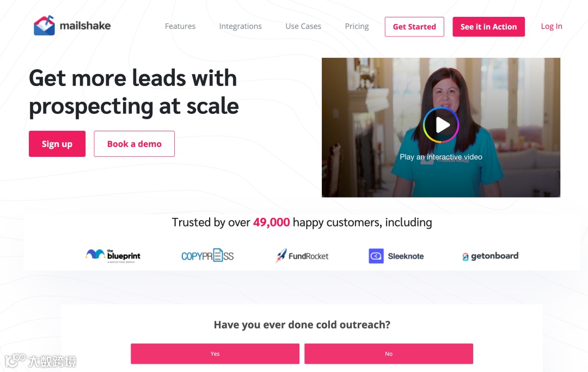Click the blueprint logo

click(x=113, y=256)
